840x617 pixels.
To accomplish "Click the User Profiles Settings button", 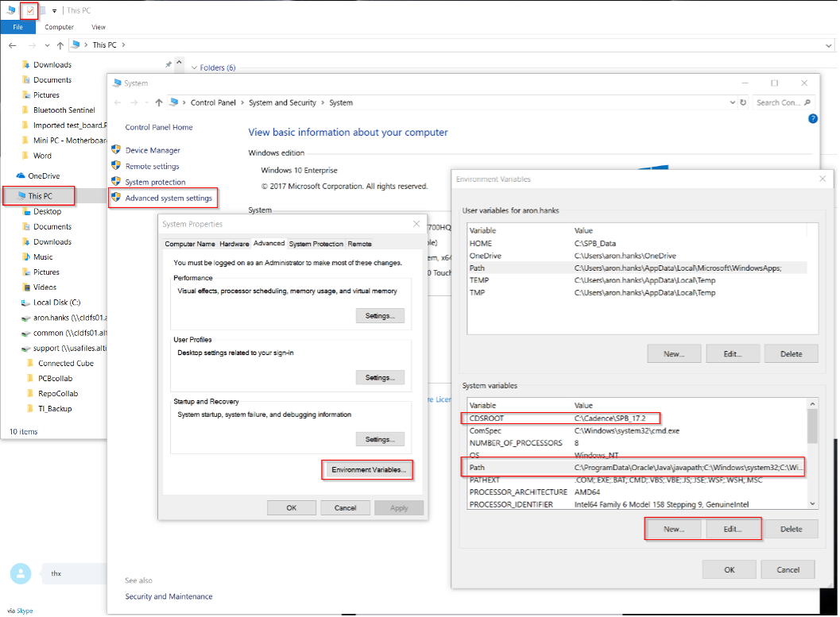I will [x=381, y=378].
